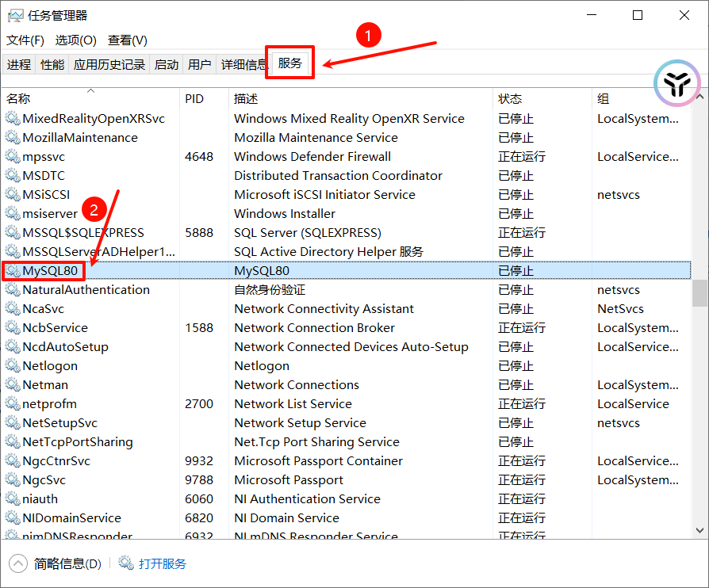709x588 pixels.
Task: Click the gear icon beside MSiSCSI
Action: 13,194
